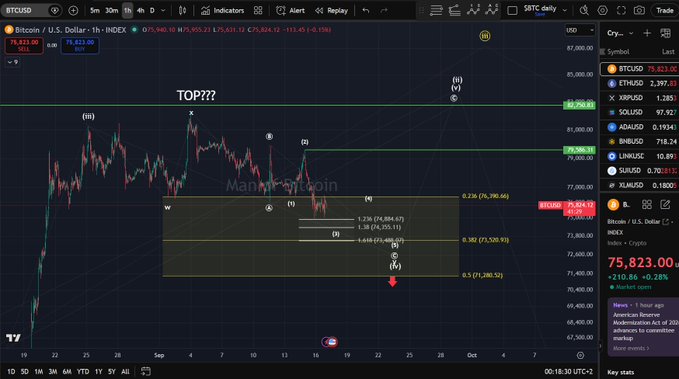Open the More events link

point(631,348)
